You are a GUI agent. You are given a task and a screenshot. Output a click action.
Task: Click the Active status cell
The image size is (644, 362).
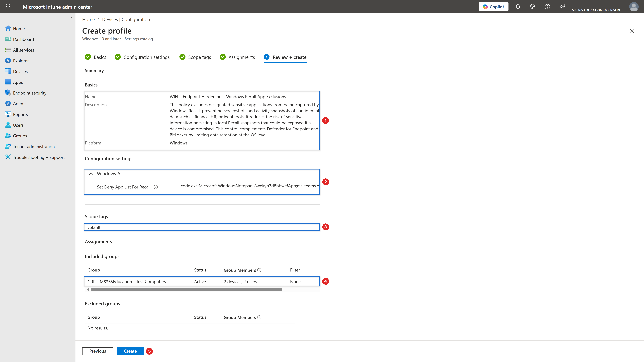(200, 282)
